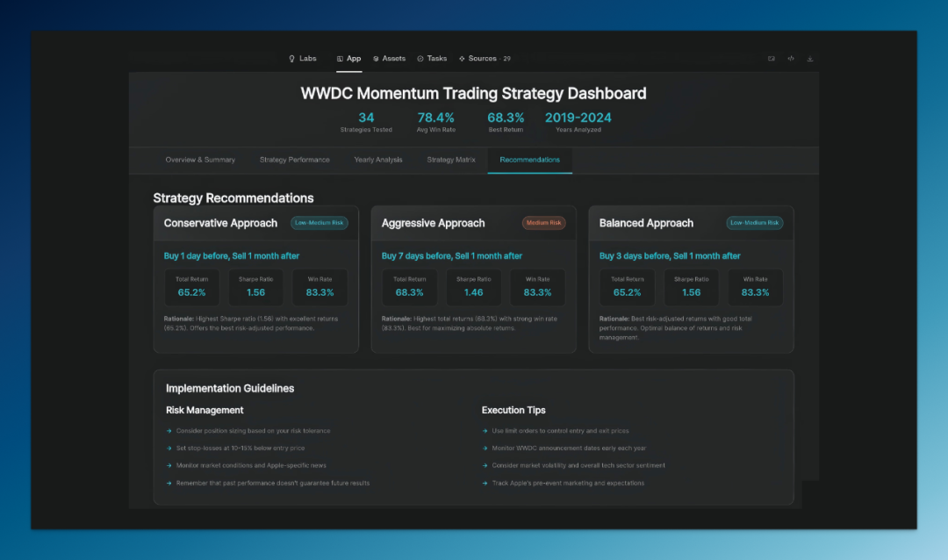Click the Sharpe Ratio 1.46 box
The width and height of the screenshot is (948, 560).
pyautogui.click(x=473, y=287)
